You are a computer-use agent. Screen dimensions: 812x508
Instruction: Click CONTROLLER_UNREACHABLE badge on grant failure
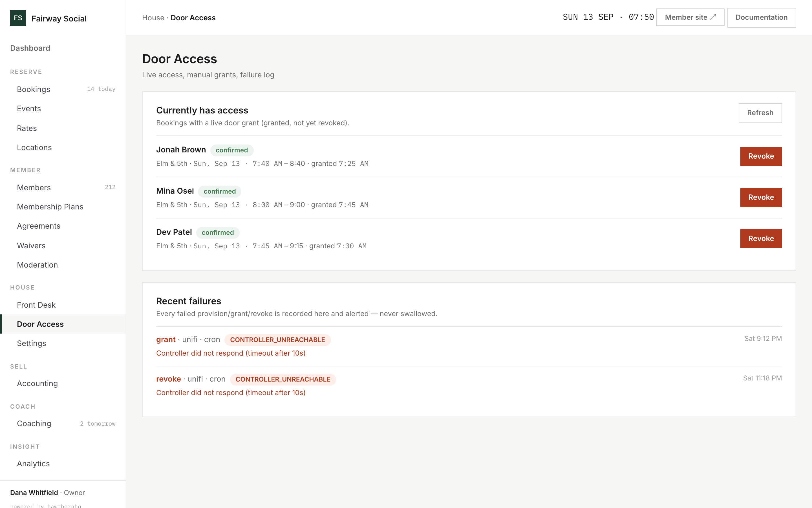[x=277, y=340]
